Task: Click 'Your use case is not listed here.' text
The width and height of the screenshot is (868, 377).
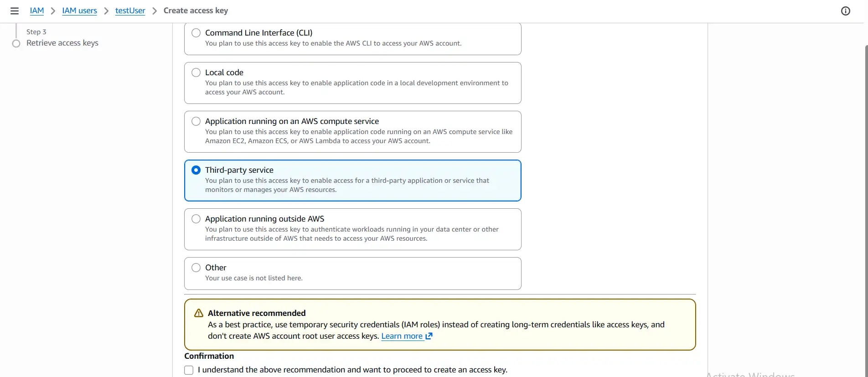Action: pos(254,278)
